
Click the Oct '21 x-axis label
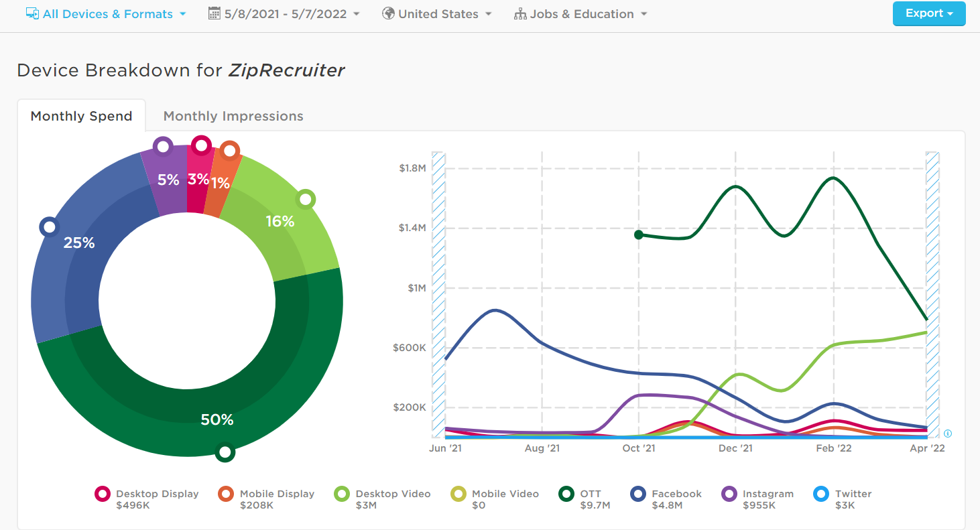click(639, 448)
